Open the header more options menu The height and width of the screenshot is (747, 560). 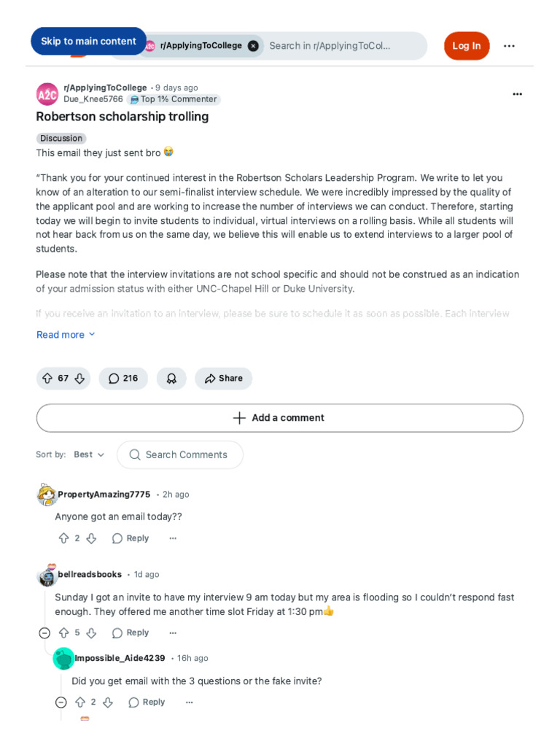tap(509, 46)
